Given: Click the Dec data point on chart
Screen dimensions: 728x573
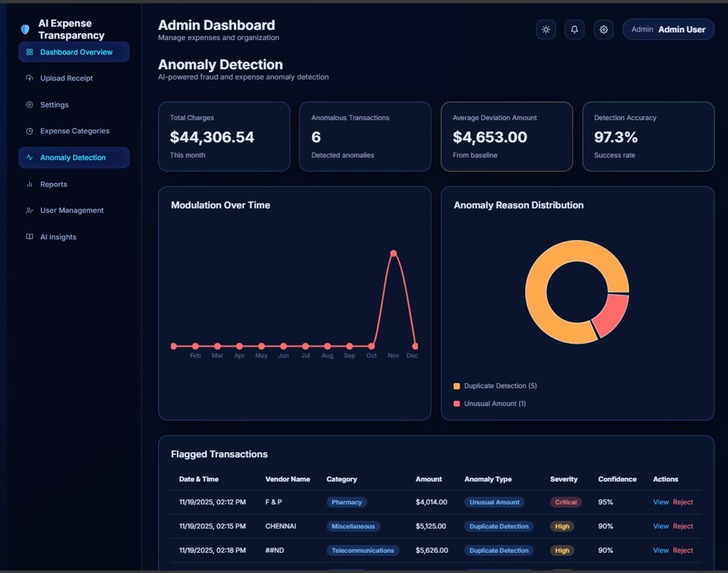Looking at the screenshot, I should coord(415,346).
